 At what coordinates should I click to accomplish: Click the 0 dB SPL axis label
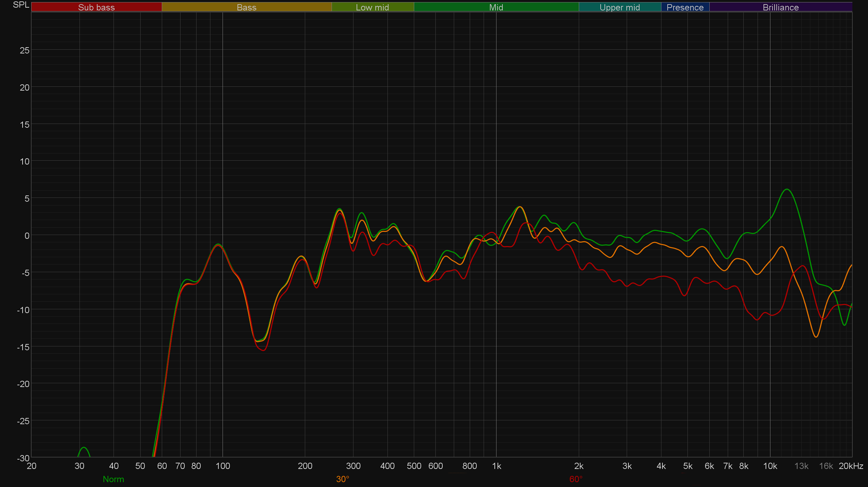[x=27, y=236]
